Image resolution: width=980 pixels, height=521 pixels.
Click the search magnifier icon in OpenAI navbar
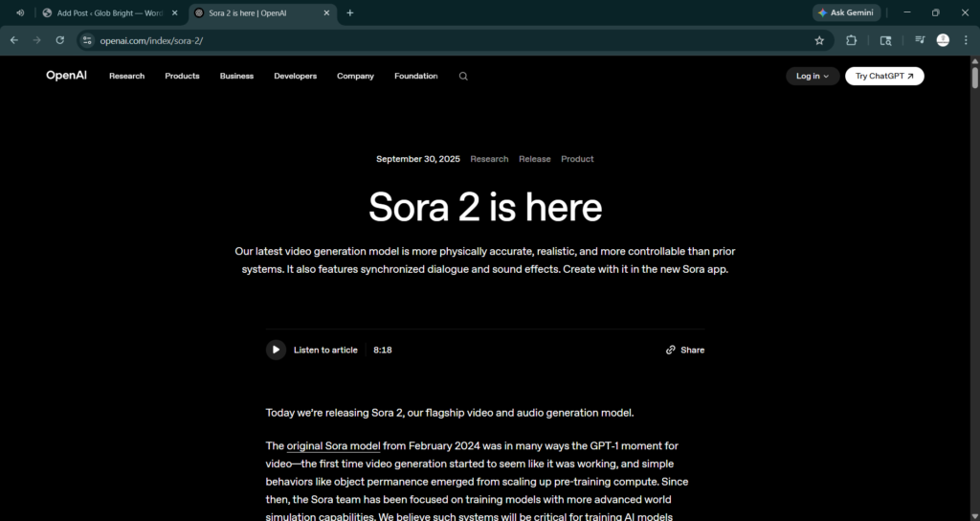click(x=463, y=77)
